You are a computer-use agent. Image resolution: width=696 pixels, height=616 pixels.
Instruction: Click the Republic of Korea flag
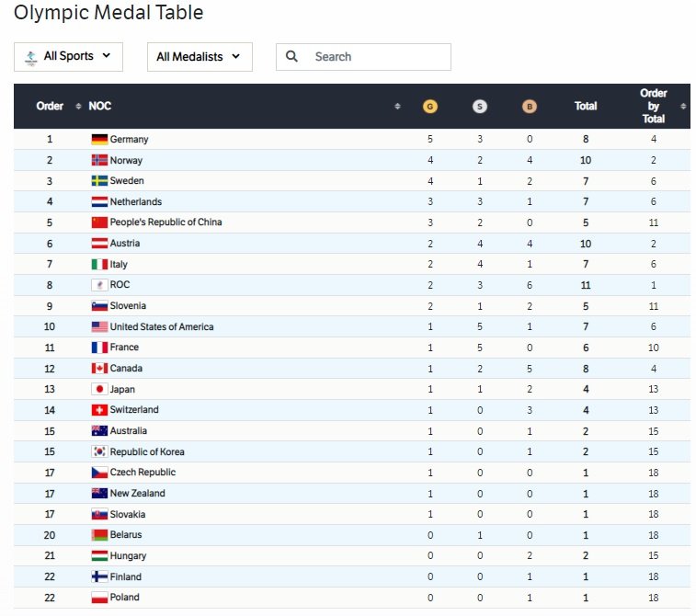pyautogui.click(x=99, y=451)
